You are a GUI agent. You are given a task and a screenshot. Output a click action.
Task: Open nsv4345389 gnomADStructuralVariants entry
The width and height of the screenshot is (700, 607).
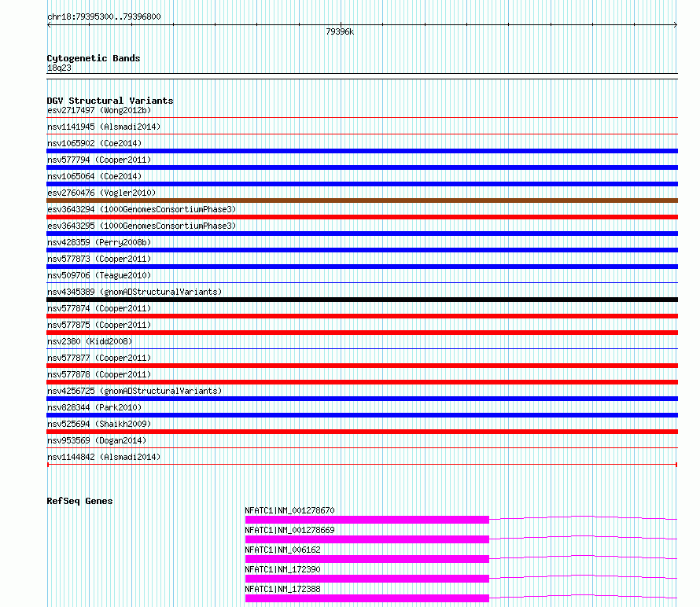click(x=134, y=292)
